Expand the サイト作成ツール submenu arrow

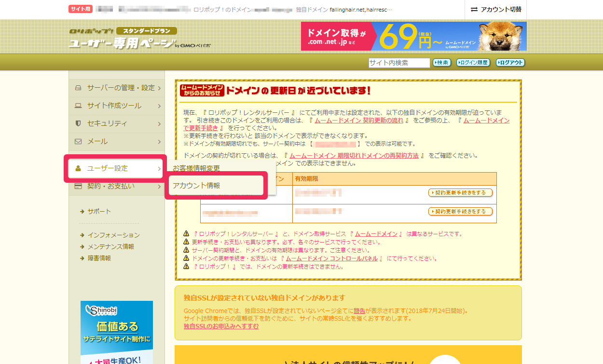click(159, 106)
